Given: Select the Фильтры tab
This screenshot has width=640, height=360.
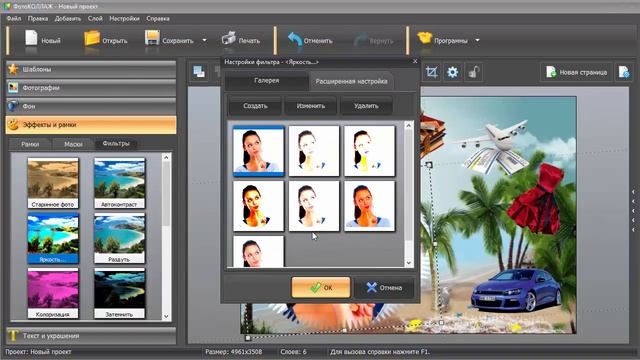Looking at the screenshot, I should coord(116,144).
